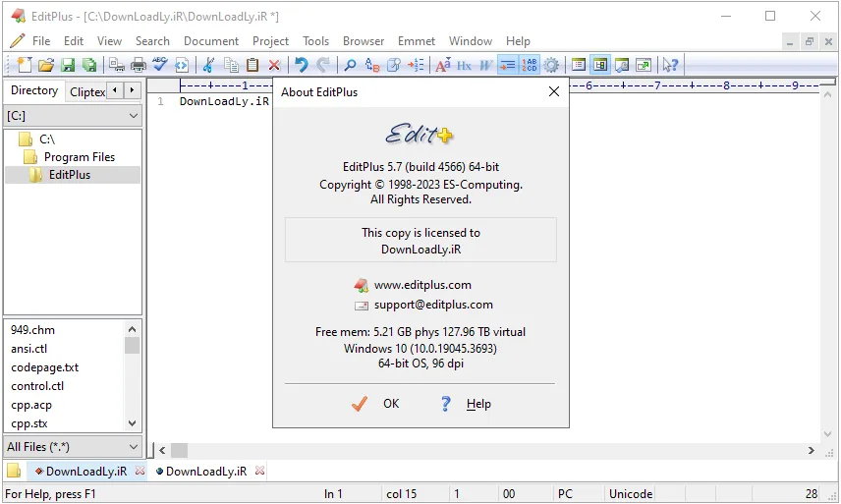Open the Project menu
Screen dimensions: 841x504
point(270,41)
